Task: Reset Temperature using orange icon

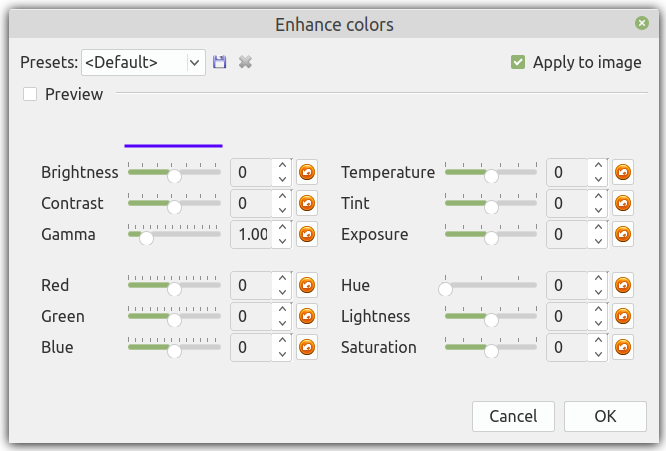Action: pyautogui.click(x=623, y=172)
